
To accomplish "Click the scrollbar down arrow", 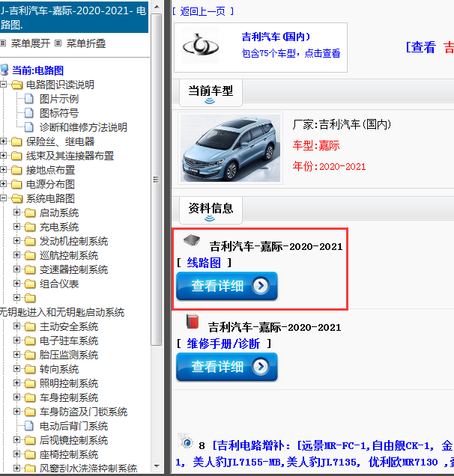I will pyautogui.click(x=157, y=466).
